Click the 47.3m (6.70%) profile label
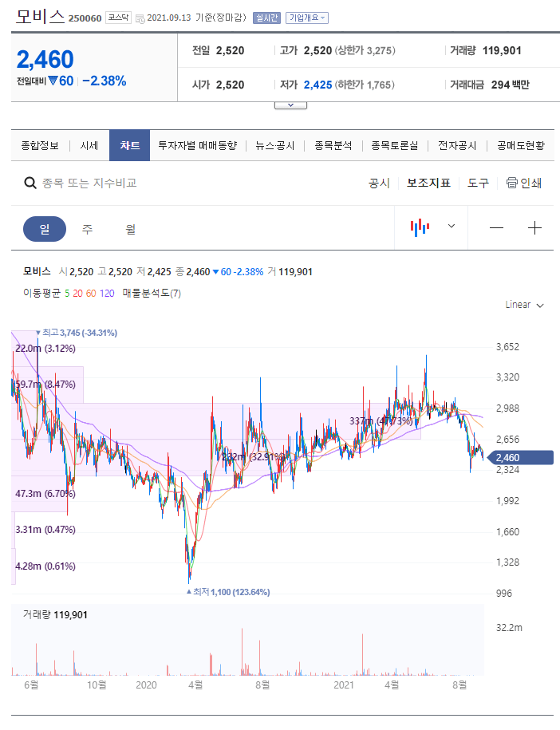Image resolution: width=560 pixels, height=730 pixels. tap(45, 494)
